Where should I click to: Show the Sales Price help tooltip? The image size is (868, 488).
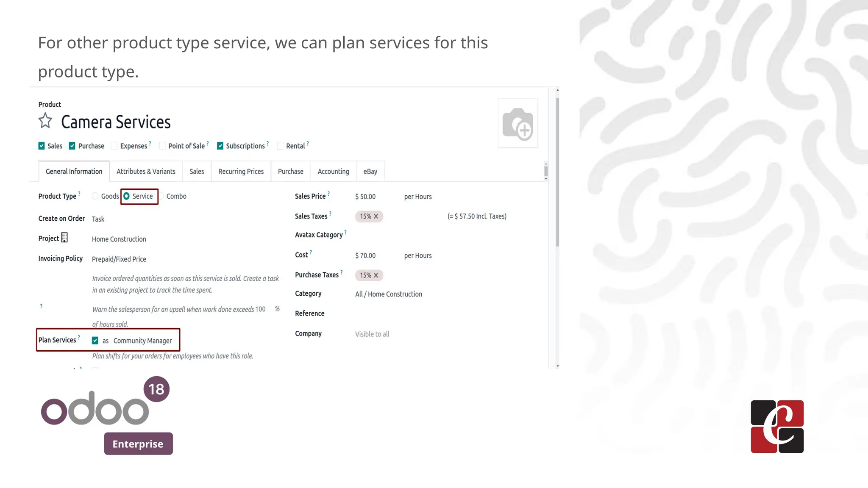[x=328, y=194]
